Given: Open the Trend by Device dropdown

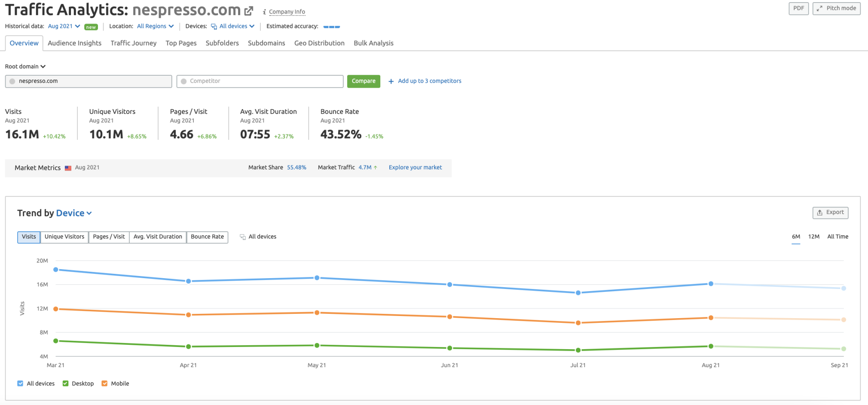Looking at the screenshot, I should coord(74,213).
